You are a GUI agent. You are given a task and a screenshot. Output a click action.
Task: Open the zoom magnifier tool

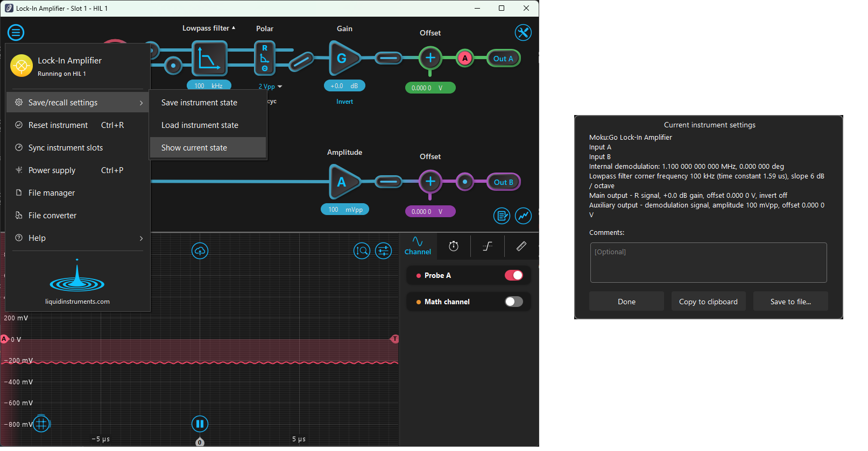(362, 251)
